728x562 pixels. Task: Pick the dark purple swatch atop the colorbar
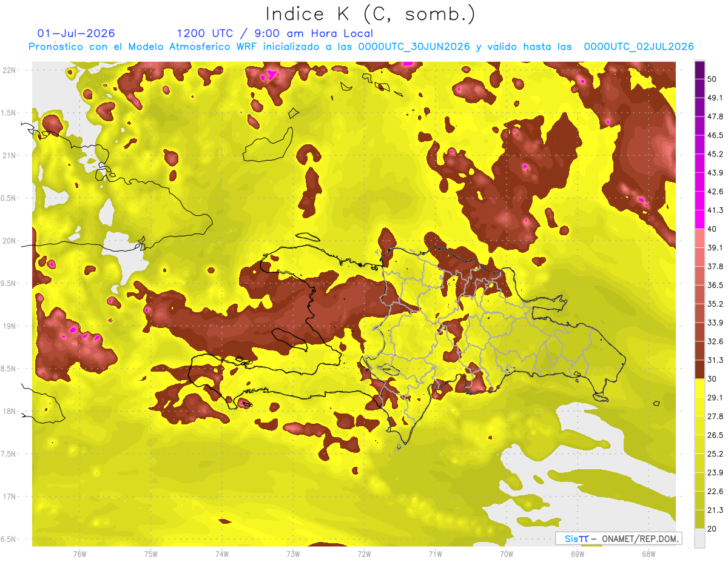[699, 70]
